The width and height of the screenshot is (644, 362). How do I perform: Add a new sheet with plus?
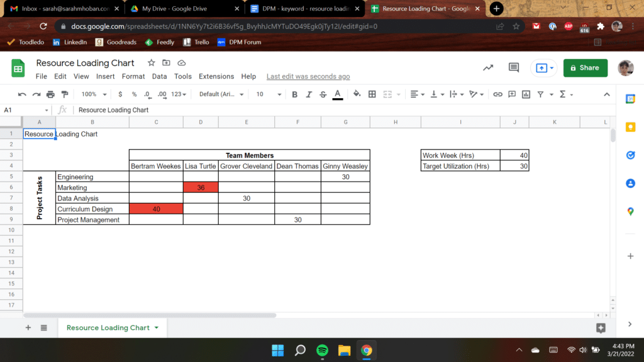click(x=28, y=327)
